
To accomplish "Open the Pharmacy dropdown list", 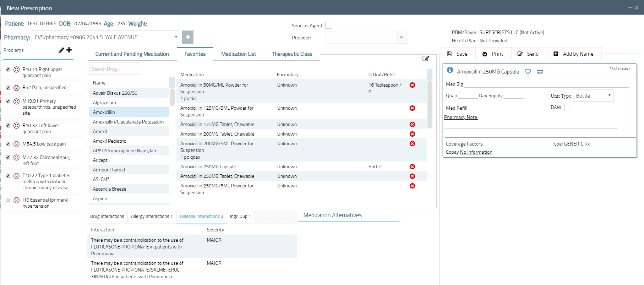I will (106, 37).
